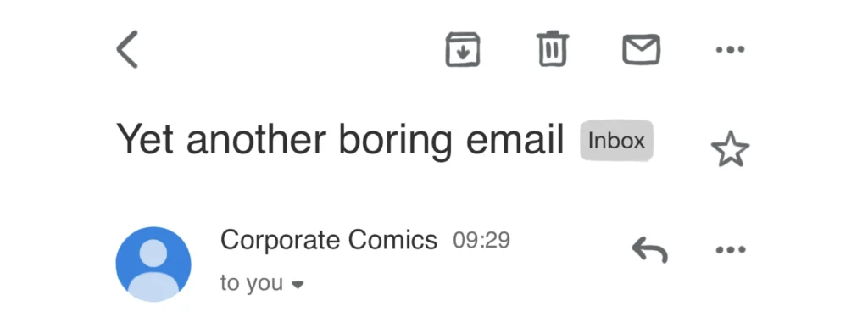Move the conversation to trash
This screenshot has width=868, height=334.
(x=553, y=48)
